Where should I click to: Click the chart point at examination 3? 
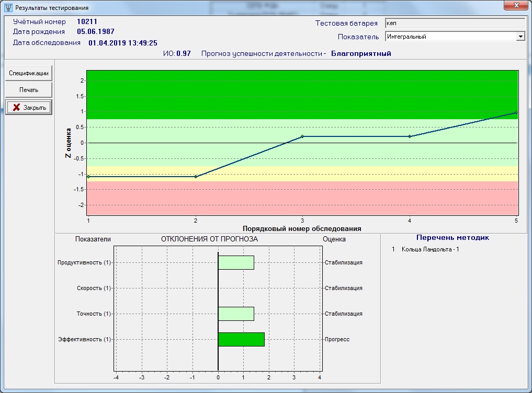[x=302, y=136]
